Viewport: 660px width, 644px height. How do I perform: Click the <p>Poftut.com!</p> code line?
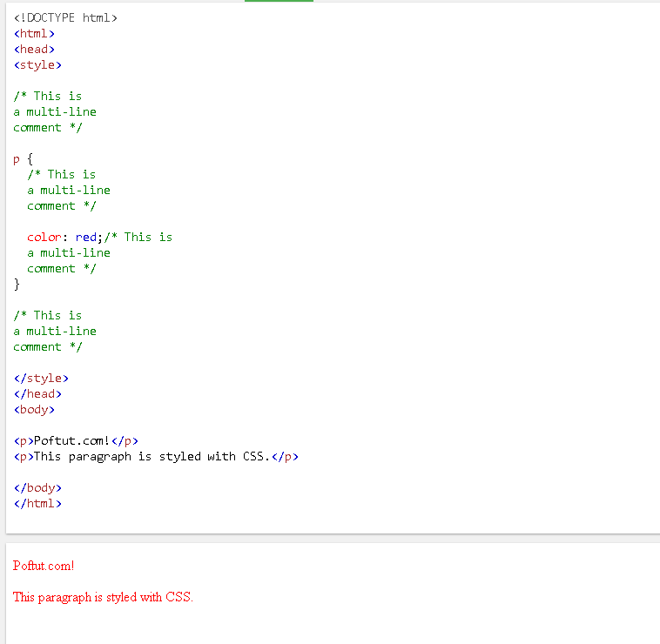76,441
